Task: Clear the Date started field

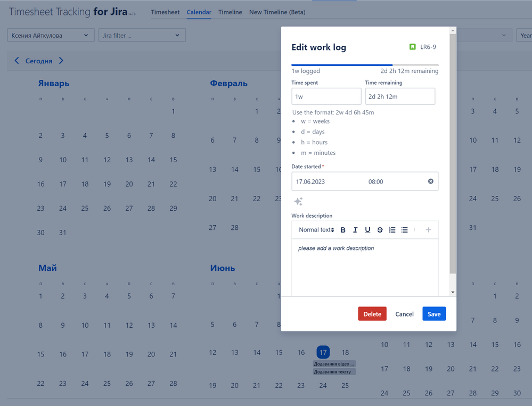Action: 431,181
